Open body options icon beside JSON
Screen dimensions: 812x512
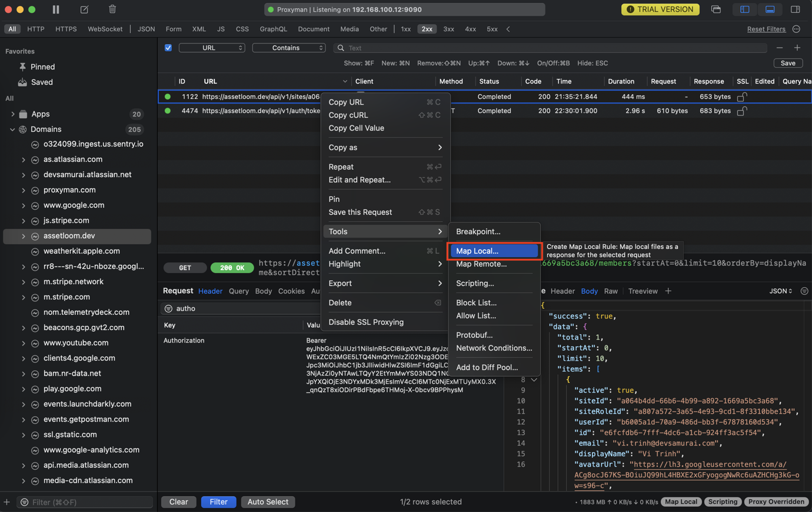click(804, 291)
